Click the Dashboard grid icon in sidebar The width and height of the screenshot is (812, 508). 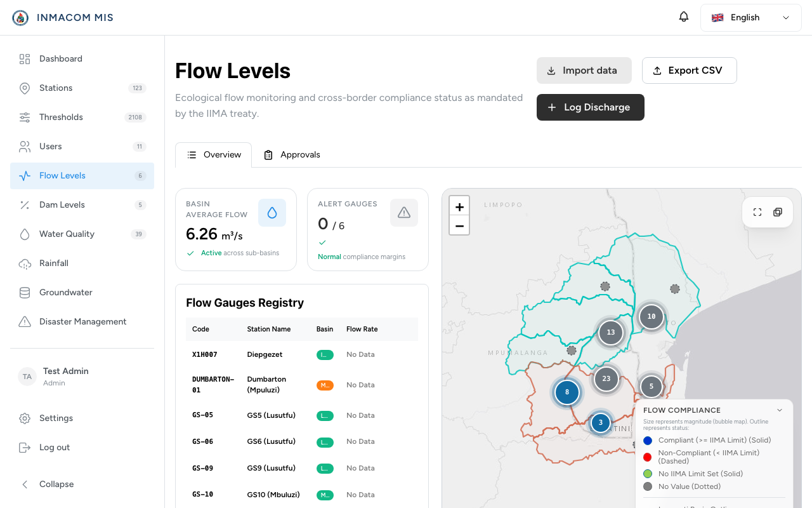25,59
